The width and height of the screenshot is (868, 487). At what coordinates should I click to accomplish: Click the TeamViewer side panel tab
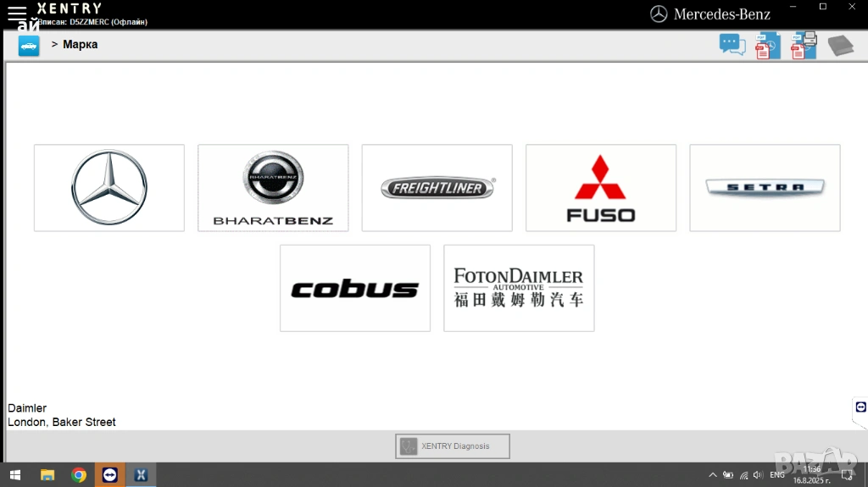pos(860,407)
